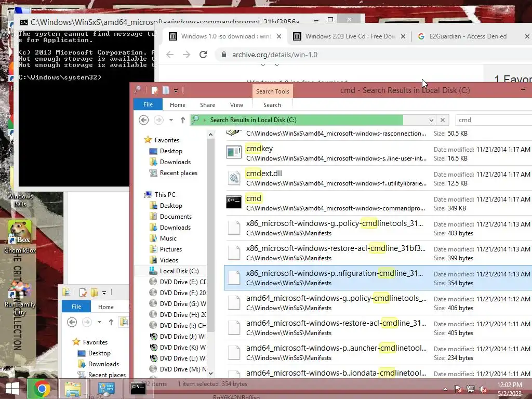Select x86 policy-cmdlinetools manifest result
532x399 pixels.
pyautogui.click(x=379, y=228)
